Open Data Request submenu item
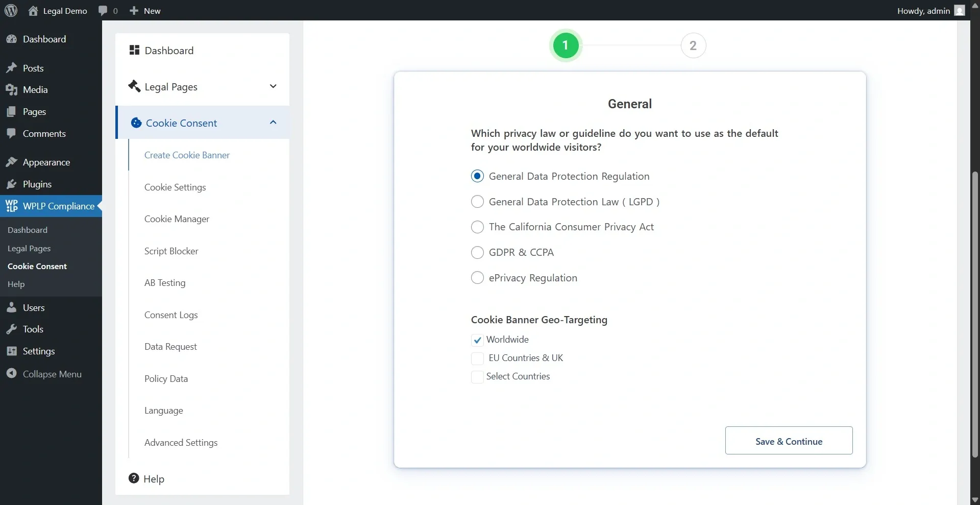The height and width of the screenshot is (505, 980). tap(170, 346)
